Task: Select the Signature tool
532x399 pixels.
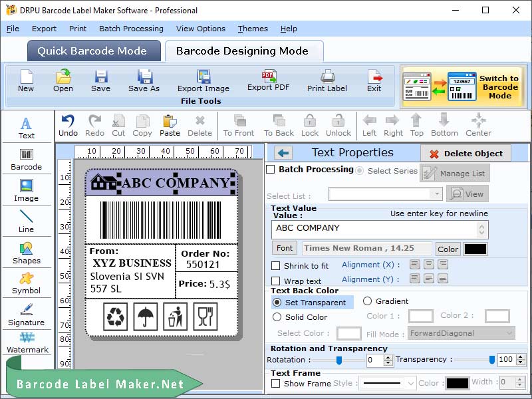Action: (x=26, y=313)
